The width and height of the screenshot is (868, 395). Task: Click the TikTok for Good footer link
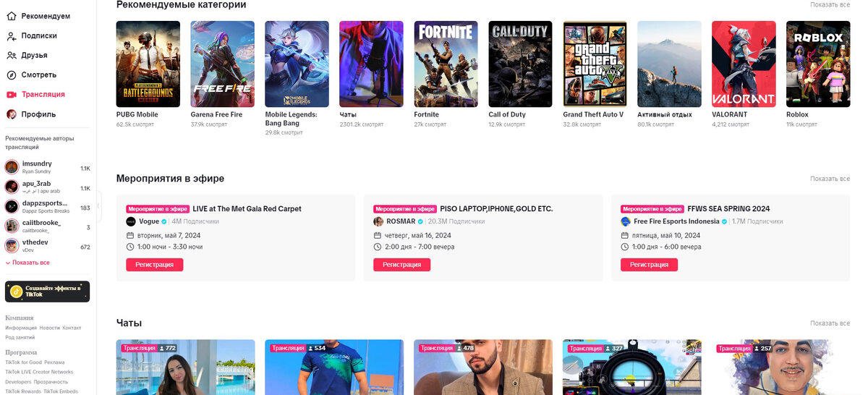point(23,362)
